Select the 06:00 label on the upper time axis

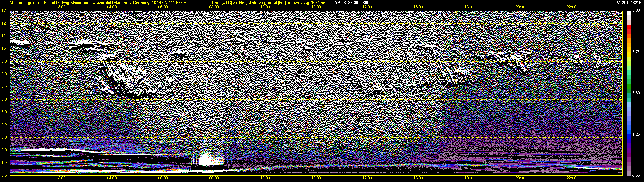(163, 7)
